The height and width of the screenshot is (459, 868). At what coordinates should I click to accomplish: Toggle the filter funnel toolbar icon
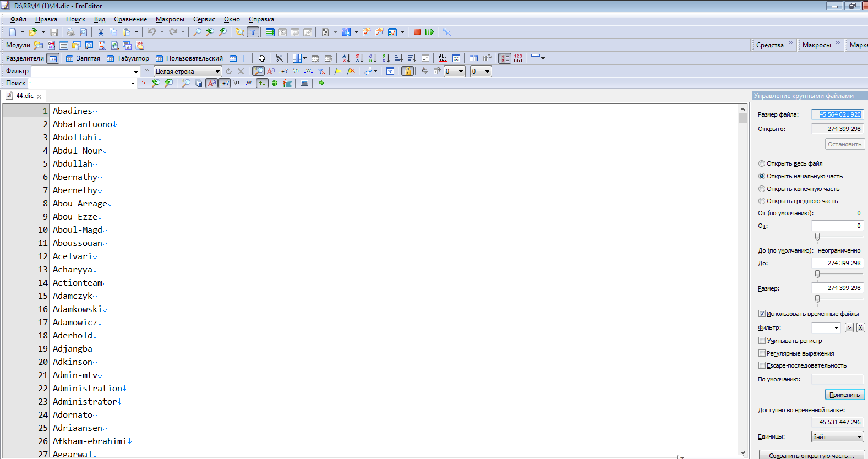253,32
